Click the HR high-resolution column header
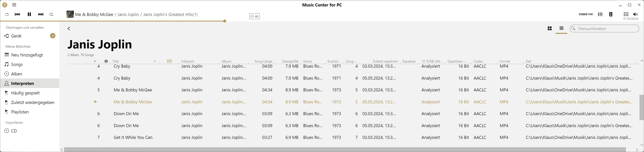 click(x=169, y=61)
